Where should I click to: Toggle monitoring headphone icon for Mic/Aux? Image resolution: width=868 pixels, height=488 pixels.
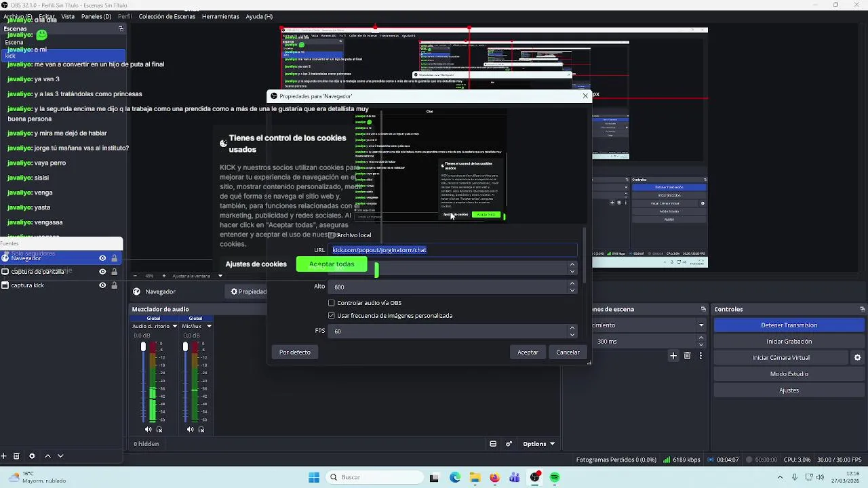201,429
